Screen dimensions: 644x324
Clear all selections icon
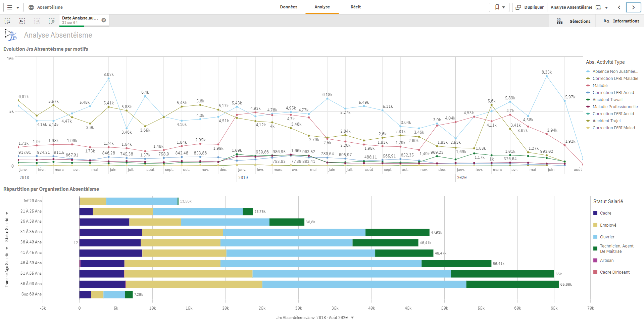click(x=52, y=21)
